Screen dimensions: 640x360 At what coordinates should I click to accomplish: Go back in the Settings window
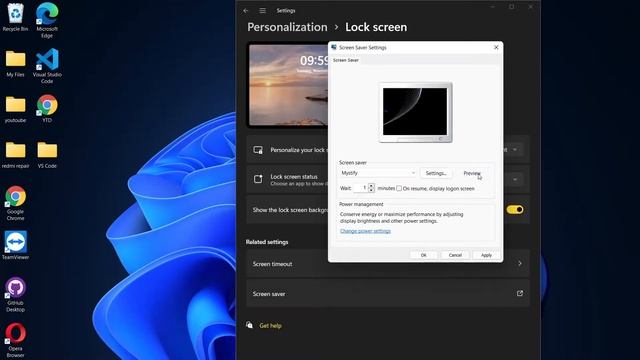246,11
